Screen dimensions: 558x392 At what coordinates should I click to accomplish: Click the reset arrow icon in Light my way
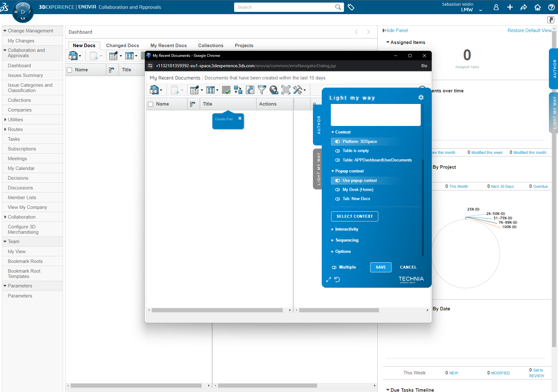coord(337,280)
